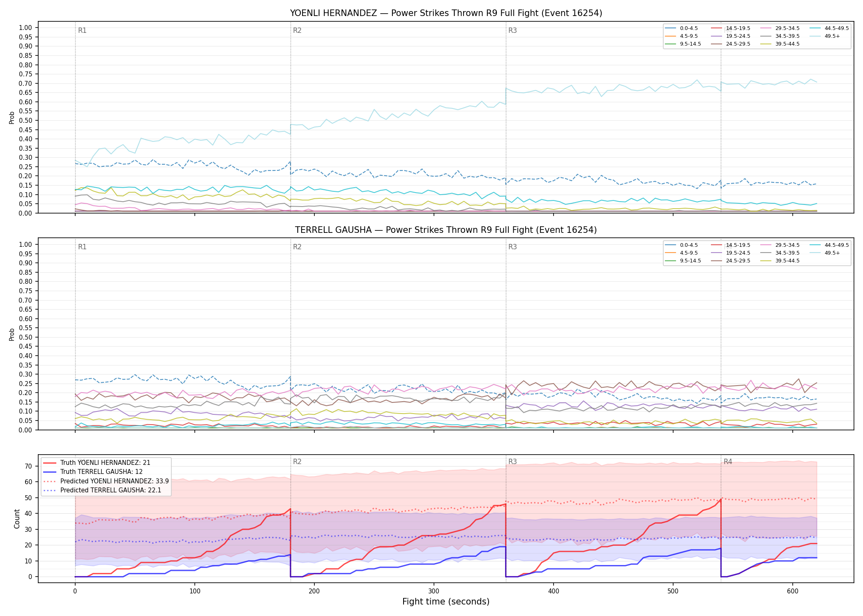Select the '29.5-34.5' legend entry in Gausha chart
Viewport: 863px width, 616px height.
coord(780,245)
